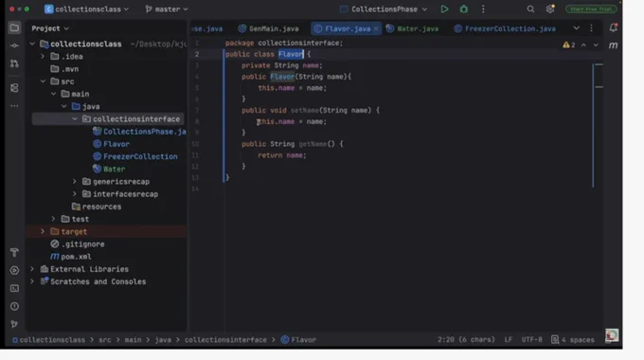Click the avatar icon in the status bar
Viewport: 644px width, 360px height.
[x=612, y=335]
